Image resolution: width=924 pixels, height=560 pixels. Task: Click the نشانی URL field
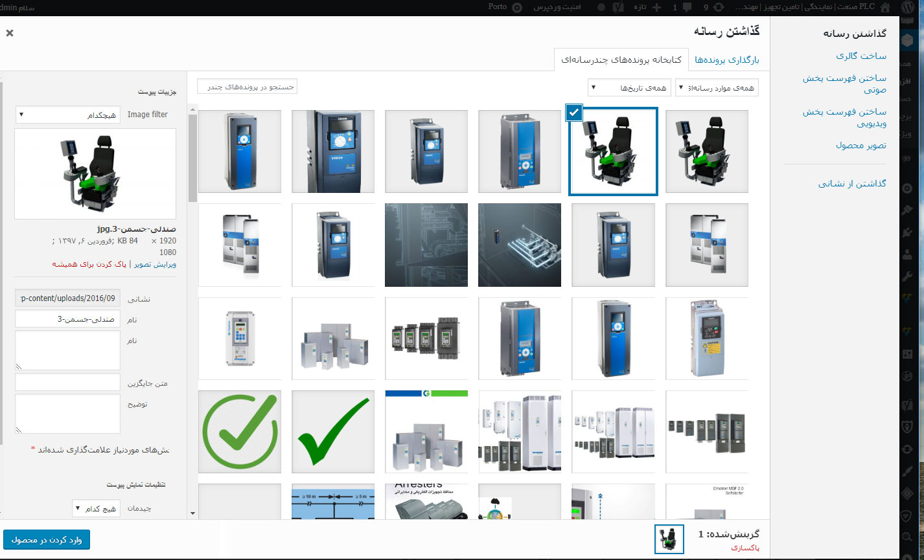(x=67, y=298)
